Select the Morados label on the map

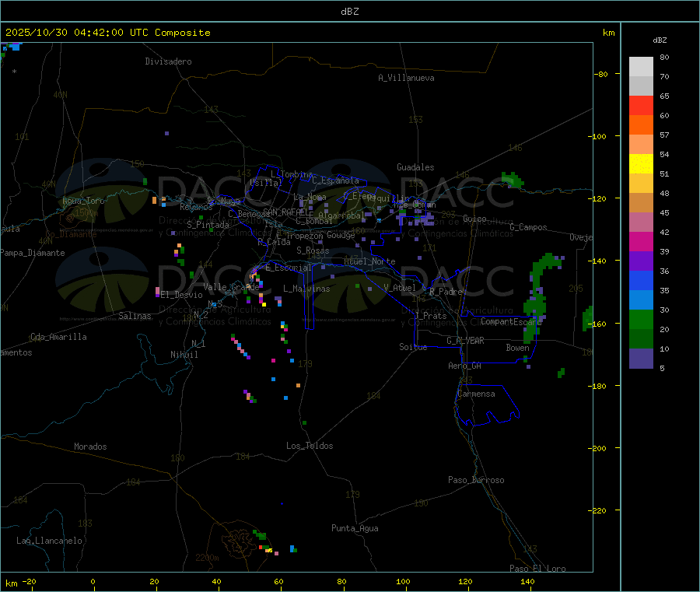(x=90, y=447)
